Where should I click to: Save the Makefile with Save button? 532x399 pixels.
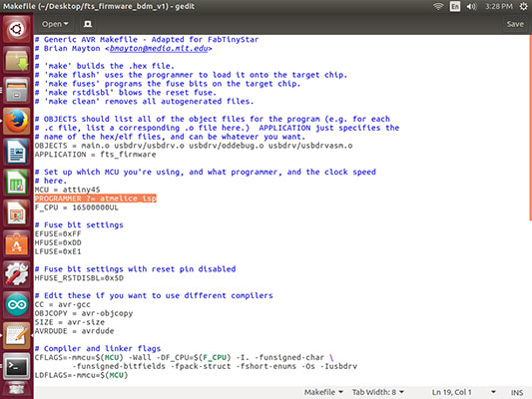pyautogui.click(x=515, y=24)
